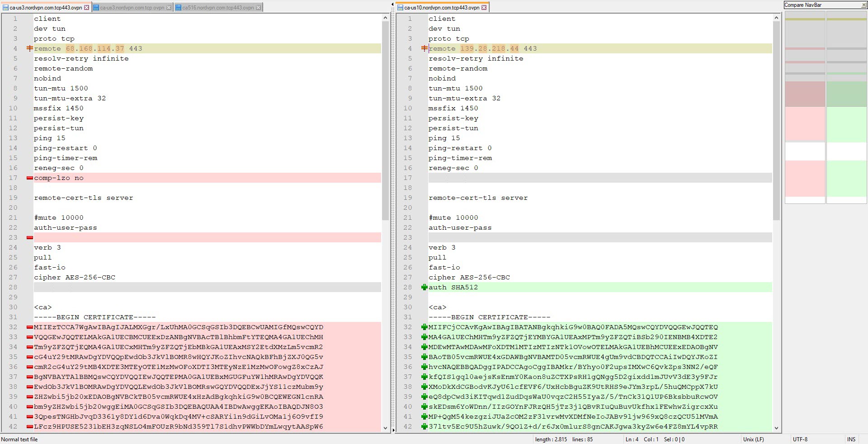
Task: Click 'resolv-retry infinite' in the left pane
Action: pos(81,59)
